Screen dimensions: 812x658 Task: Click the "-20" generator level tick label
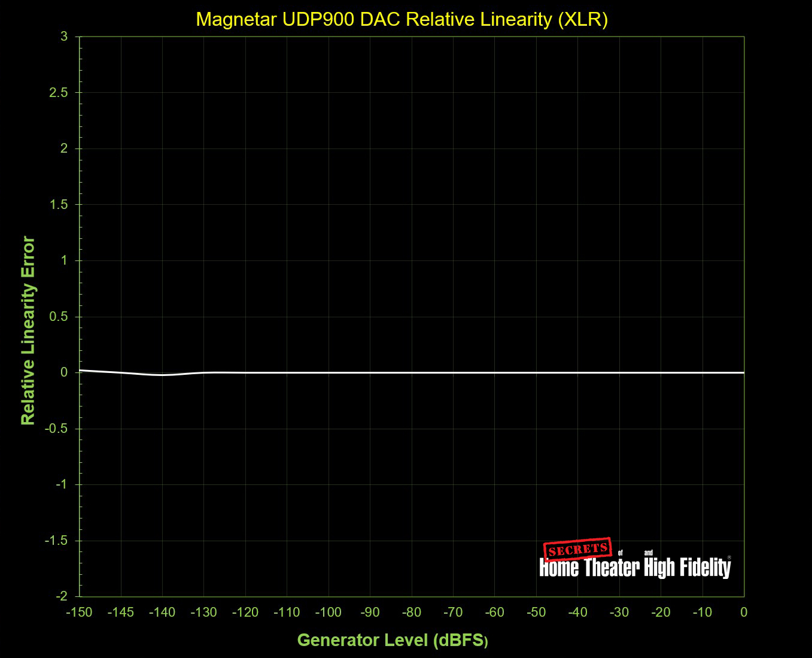(661, 612)
